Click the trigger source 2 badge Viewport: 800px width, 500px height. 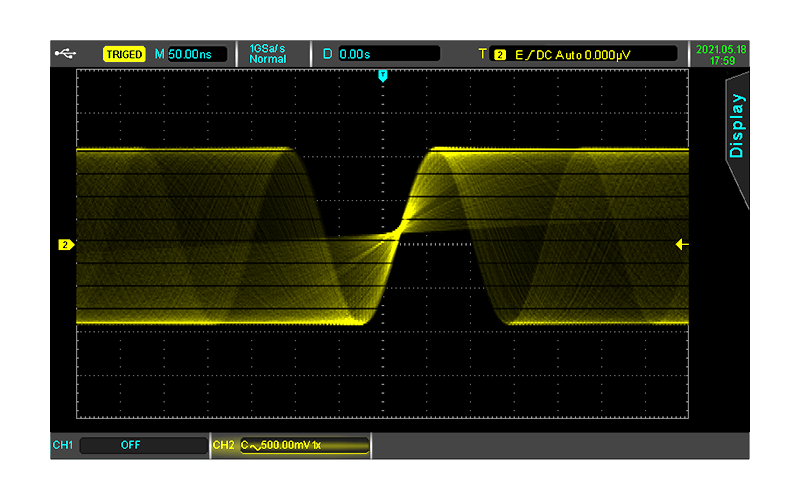pos(500,55)
